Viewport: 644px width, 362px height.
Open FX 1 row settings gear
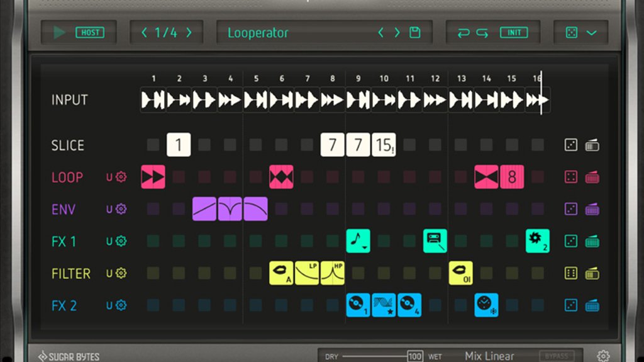121,241
